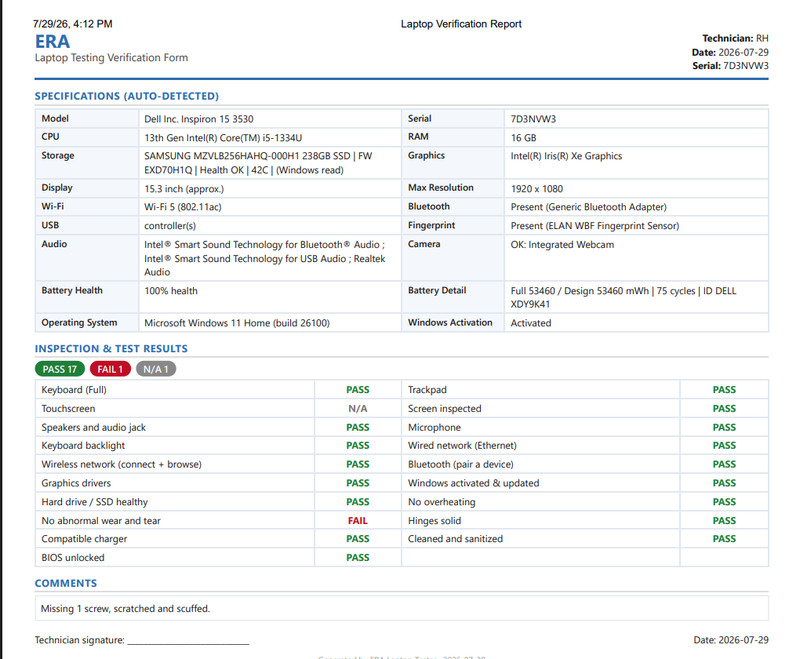Image resolution: width=800 pixels, height=659 pixels.
Task: Click the COMMENTS section heading
Action: (66, 583)
